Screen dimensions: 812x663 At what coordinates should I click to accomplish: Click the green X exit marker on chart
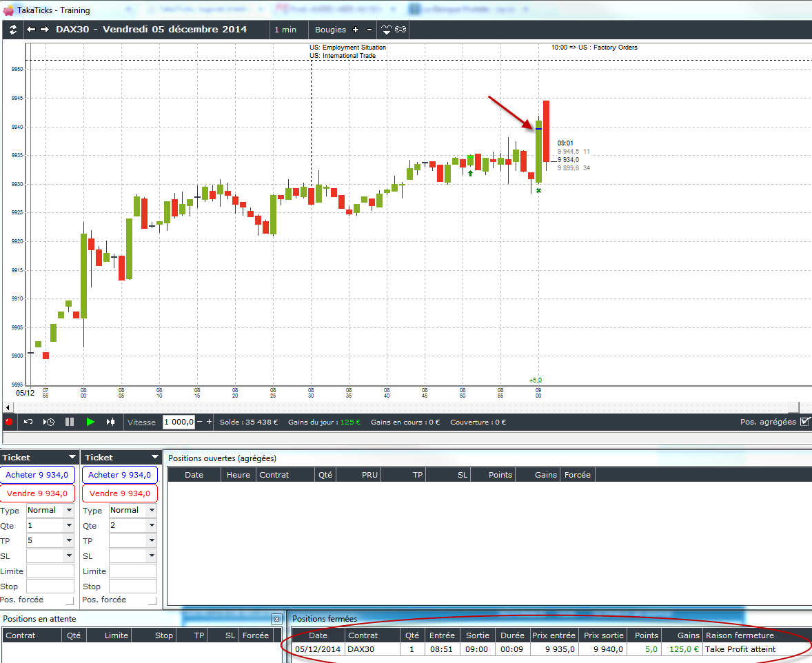538,191
